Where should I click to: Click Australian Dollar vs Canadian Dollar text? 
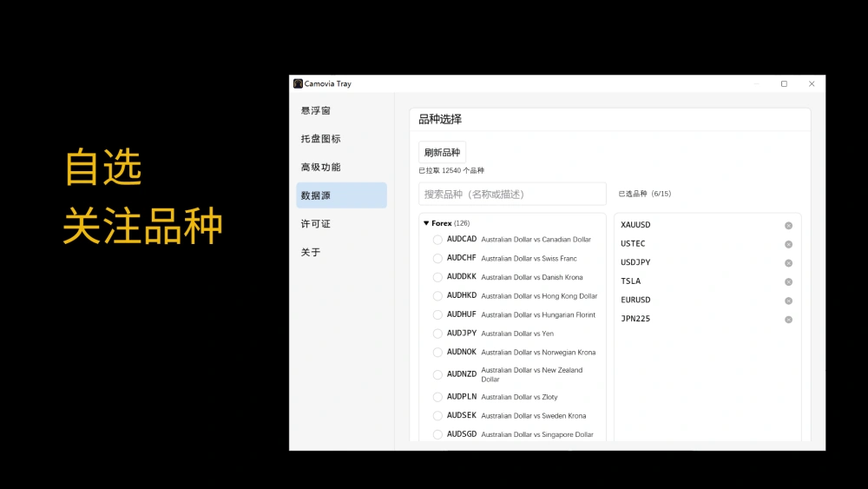[536, 240]
